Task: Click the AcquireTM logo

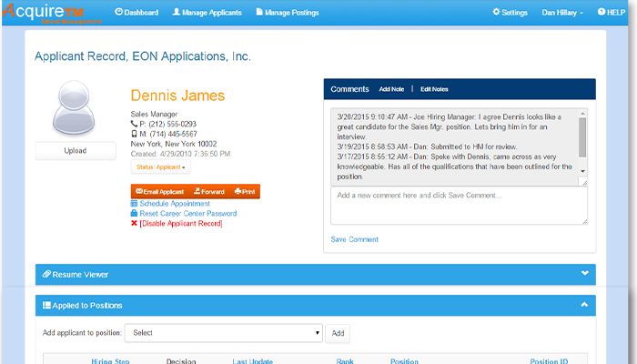Action: [x=41, y=12]
